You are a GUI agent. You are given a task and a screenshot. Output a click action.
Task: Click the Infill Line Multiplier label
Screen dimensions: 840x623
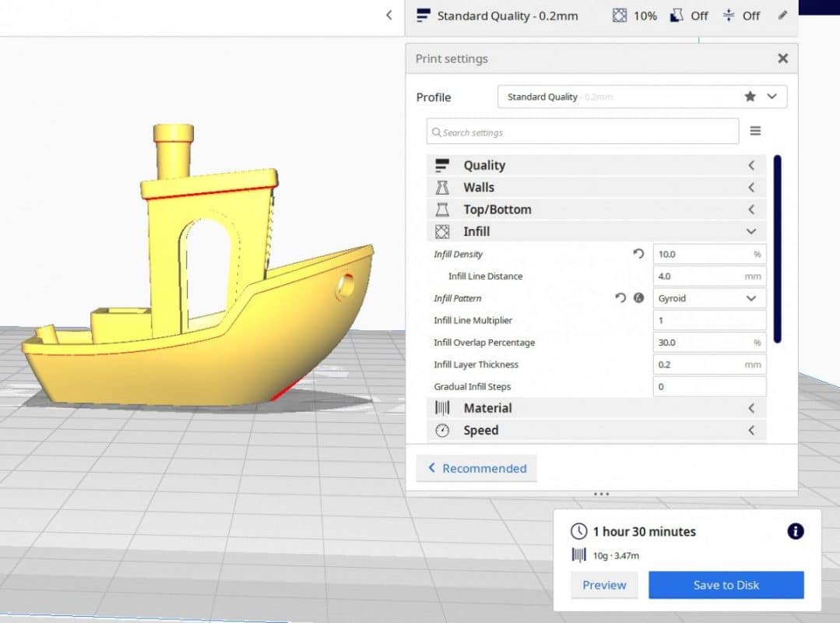pyautogui.click(x=473, y=320)
